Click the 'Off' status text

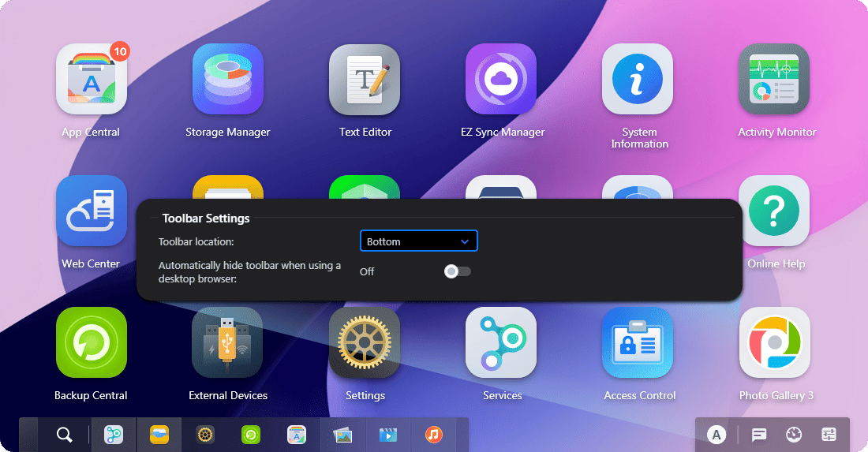pos(367,271)
